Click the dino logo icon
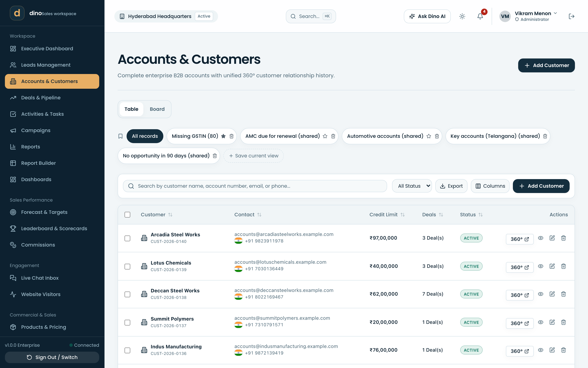This screenshot has width=588, height=368. pos(17,13)
